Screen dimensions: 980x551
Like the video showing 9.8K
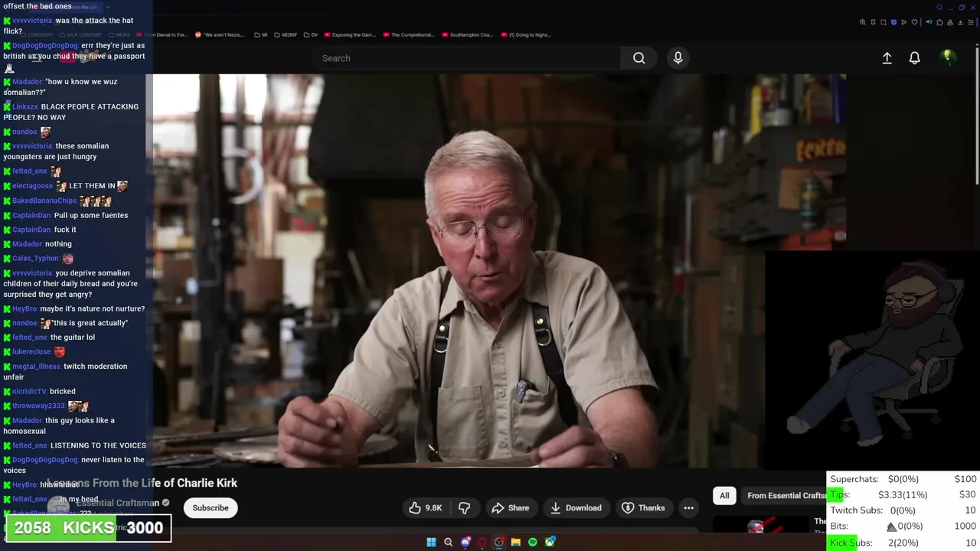click(425, 508)
